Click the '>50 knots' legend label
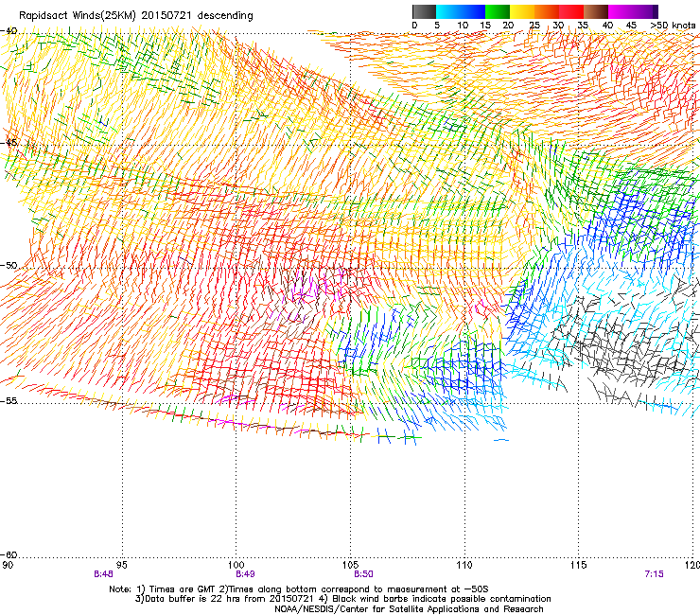 pyautogui.click(x=673, y=25)
